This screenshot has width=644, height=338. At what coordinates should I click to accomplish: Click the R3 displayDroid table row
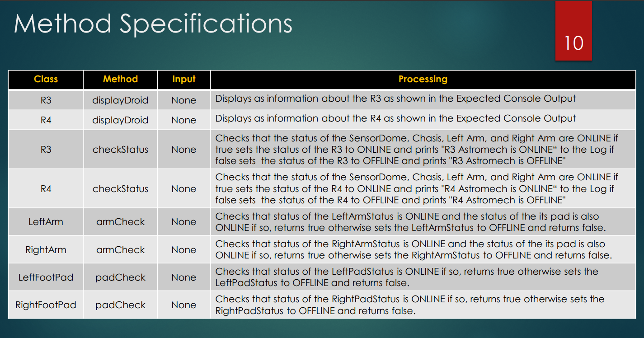click(316, 99)
